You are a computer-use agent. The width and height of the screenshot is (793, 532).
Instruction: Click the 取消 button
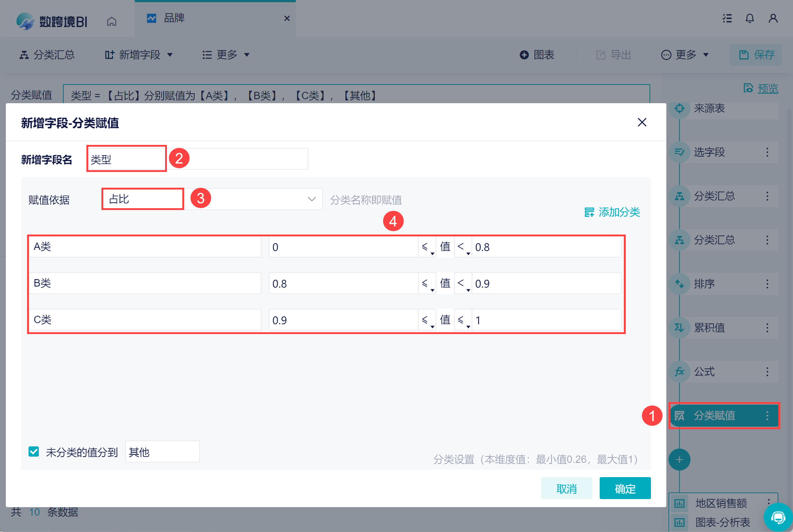pyautogui.click(x=566, y=488)
